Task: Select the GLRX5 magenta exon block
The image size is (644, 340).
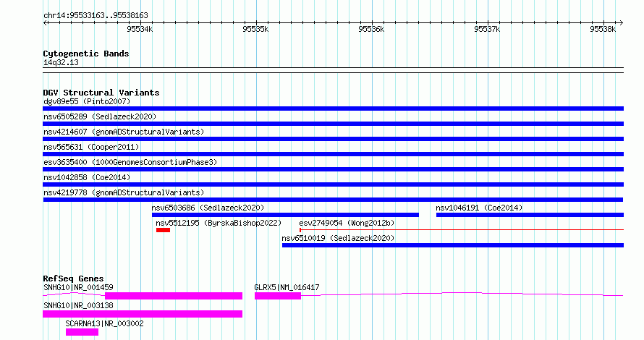Action: [x=278, y=296]
